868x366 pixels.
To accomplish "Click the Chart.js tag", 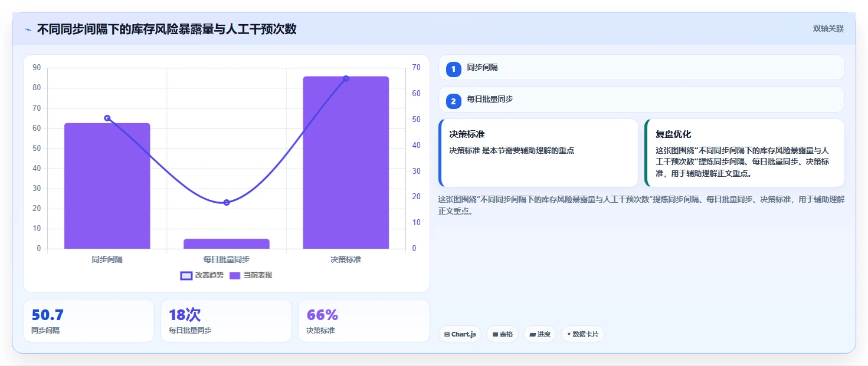I will click(x=460, y=334).
